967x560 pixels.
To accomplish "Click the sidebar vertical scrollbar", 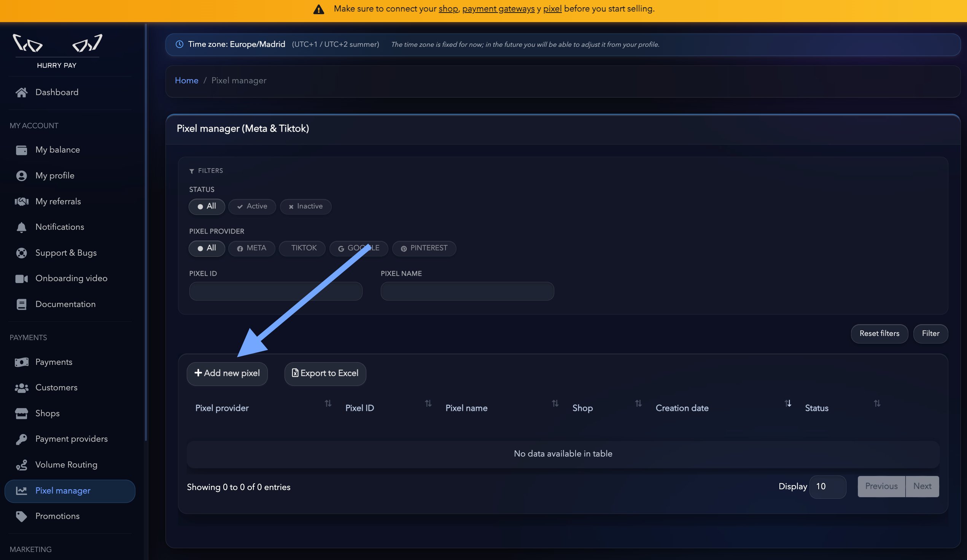I will tap(146, 232).
